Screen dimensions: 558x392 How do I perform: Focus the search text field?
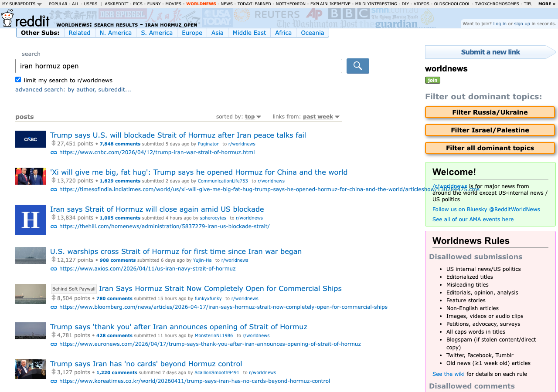[x=179, y=66]
